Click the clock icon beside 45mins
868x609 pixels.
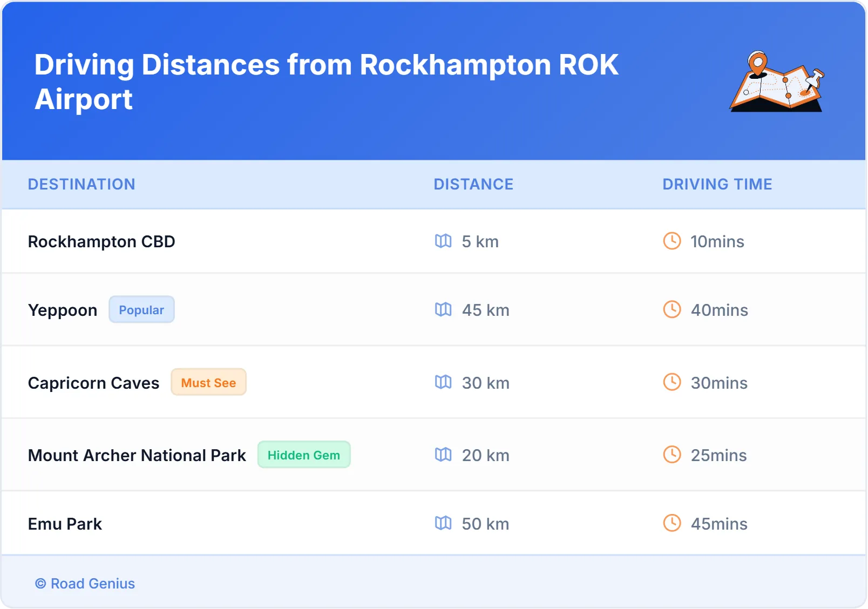672,523
